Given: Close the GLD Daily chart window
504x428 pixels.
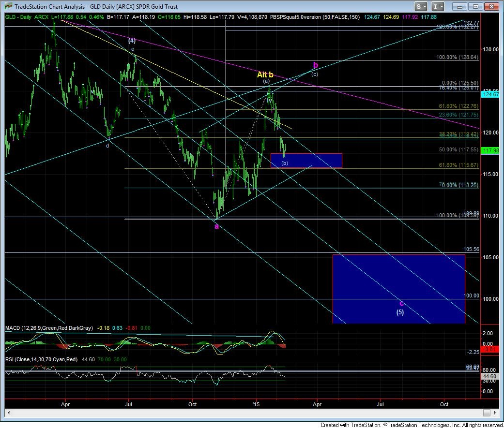Looking at the screenshot, I should tap(491, 6).
